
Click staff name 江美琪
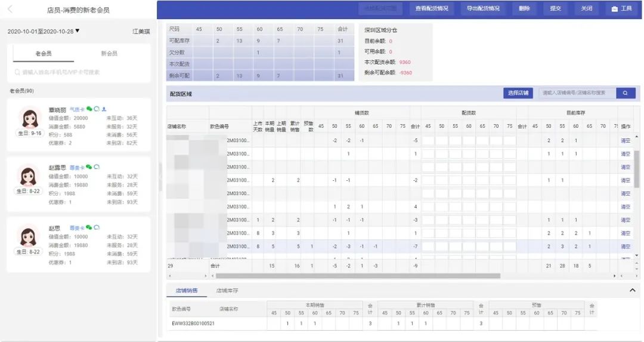tap(141, 32)
